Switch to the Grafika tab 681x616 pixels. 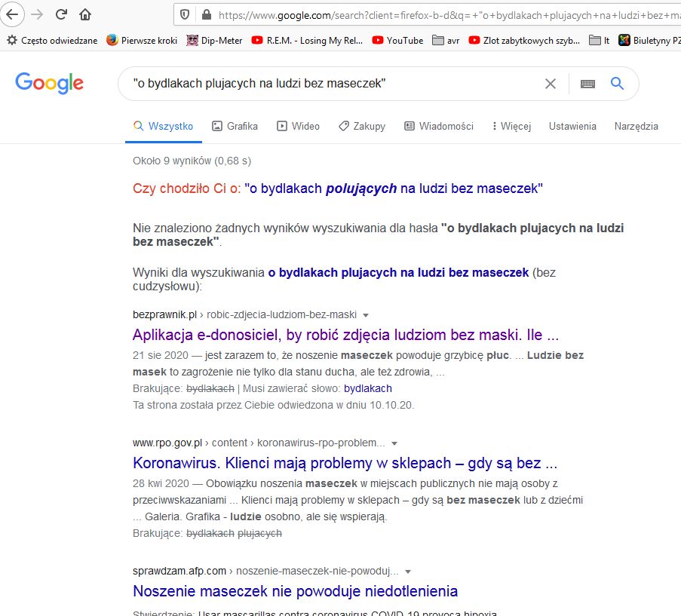pyautogui.click(x=235, y=127)
